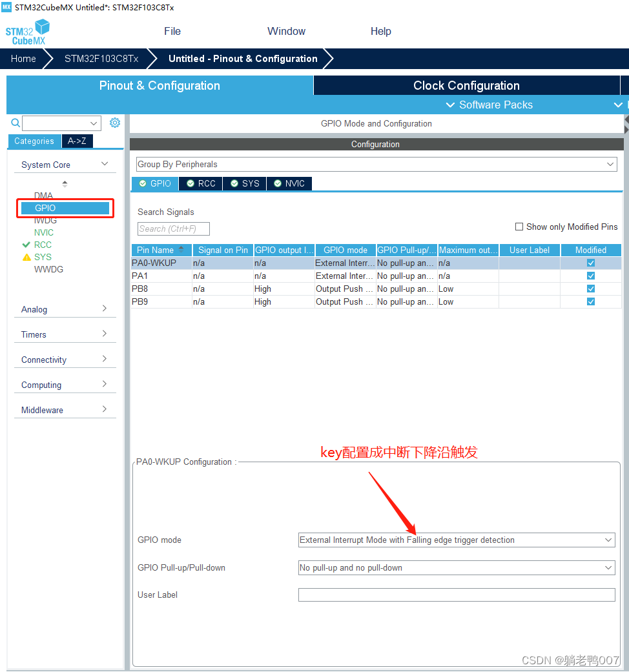Select RCC in System Core list

pyautogui.click(x=43, y=245)
